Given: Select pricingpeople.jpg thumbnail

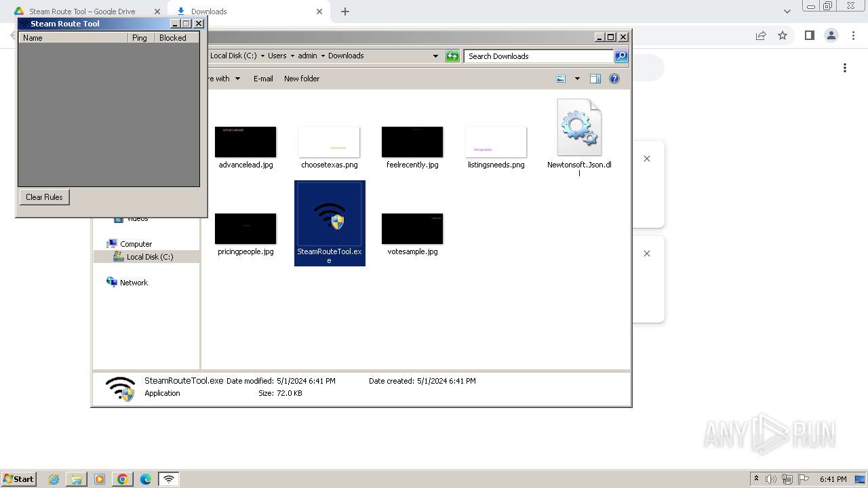Looking at the screenshot, I should click(245, 229).
